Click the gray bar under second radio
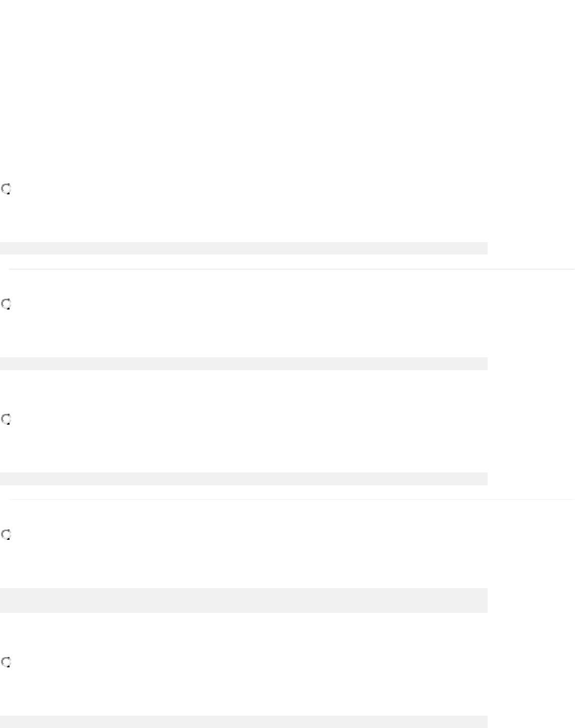The image size is (575, 728). [244, 363]
